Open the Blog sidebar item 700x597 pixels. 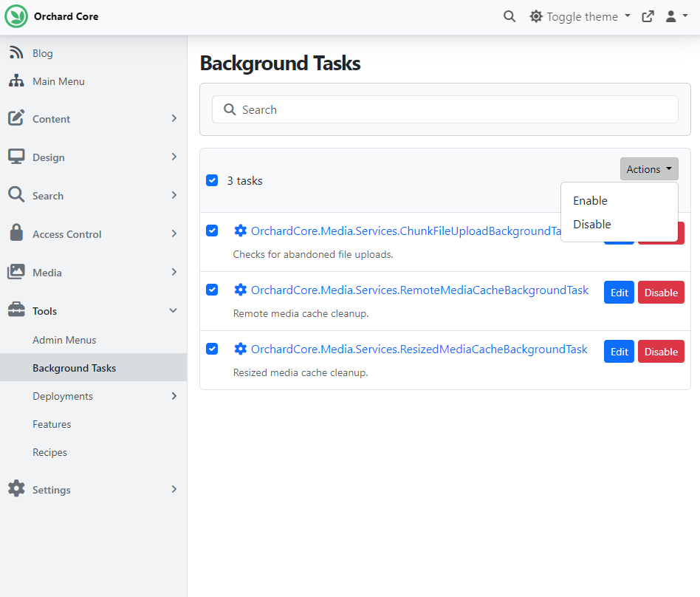pyautogui.click(x=42, y=53)
